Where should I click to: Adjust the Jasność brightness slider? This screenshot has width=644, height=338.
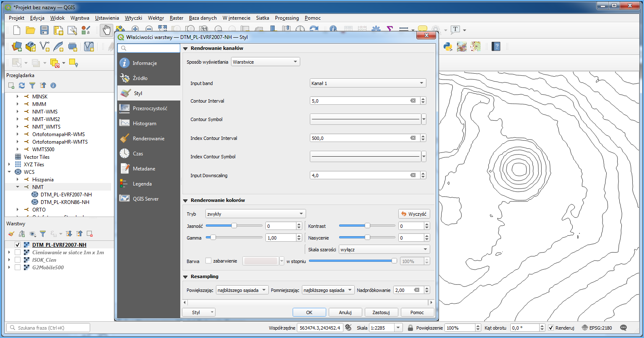coord(234,226)
